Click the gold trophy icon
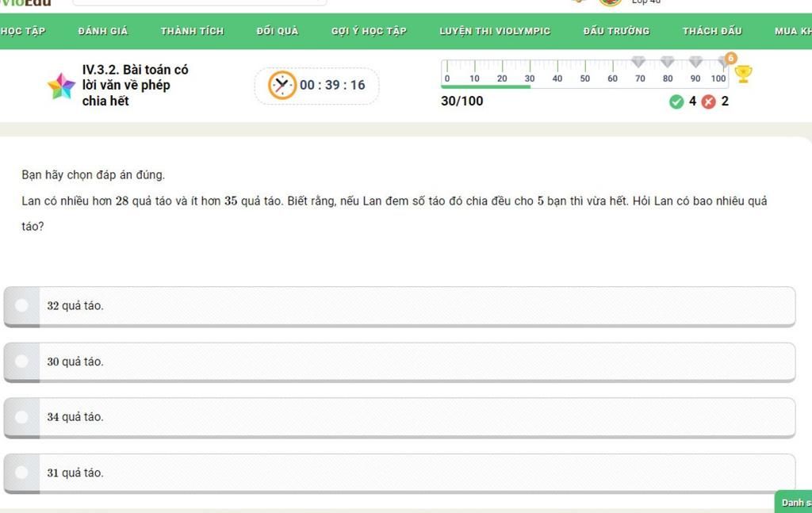 point(743,74)
